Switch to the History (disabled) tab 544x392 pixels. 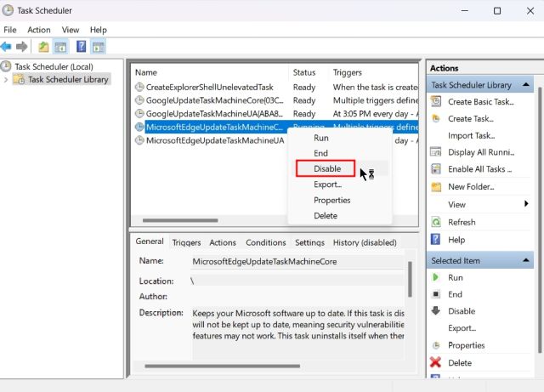coord(365,242)
